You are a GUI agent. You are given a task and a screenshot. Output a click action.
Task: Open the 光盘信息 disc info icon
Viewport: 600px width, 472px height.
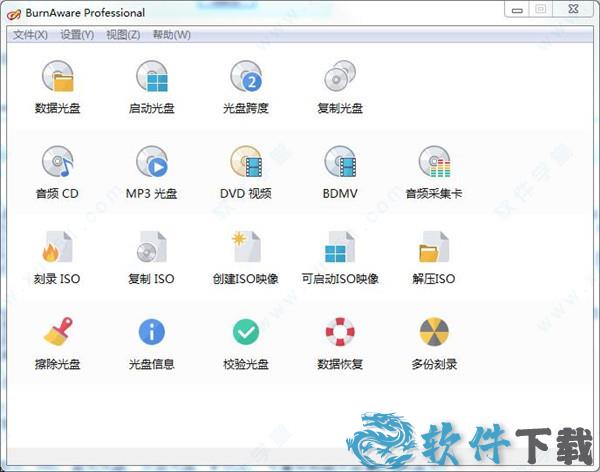tap(152, 332)
